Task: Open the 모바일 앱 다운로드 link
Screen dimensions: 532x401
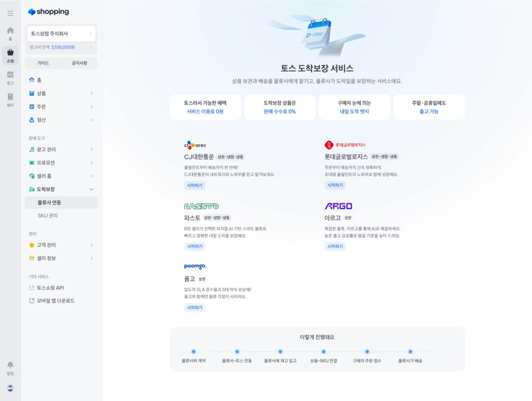Action: point(61,301)
